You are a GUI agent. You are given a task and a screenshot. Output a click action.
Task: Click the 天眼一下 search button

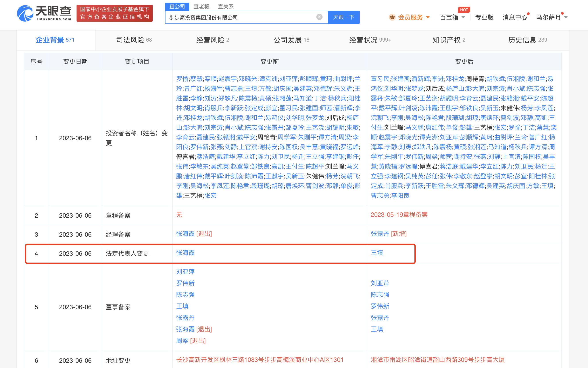coord(344,17)
